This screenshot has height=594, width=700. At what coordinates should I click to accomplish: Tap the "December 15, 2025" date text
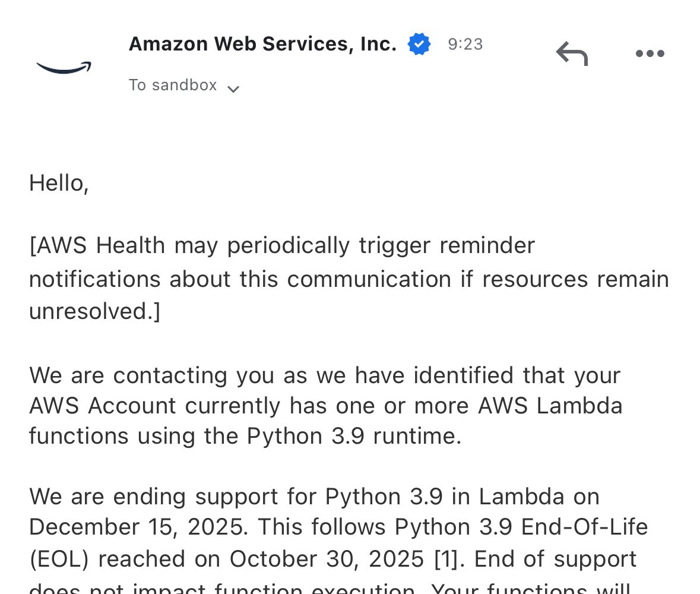tap(136, 527)
